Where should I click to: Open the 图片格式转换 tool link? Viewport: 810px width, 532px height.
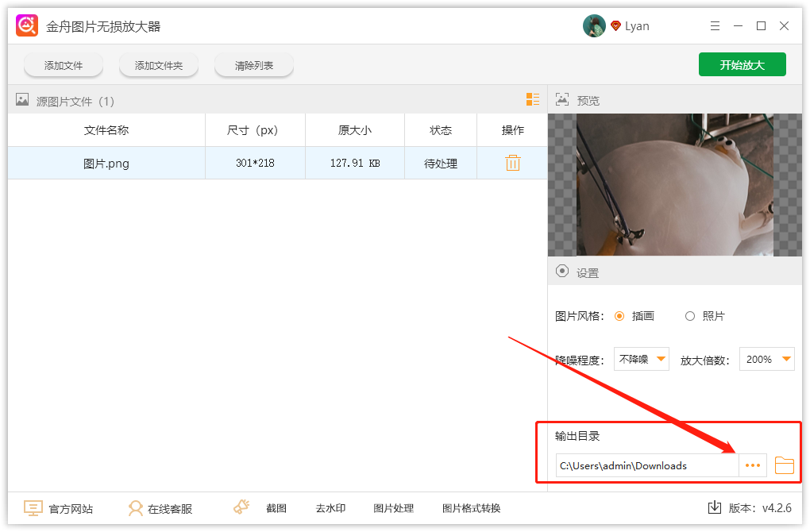click(x=471, y=508)
